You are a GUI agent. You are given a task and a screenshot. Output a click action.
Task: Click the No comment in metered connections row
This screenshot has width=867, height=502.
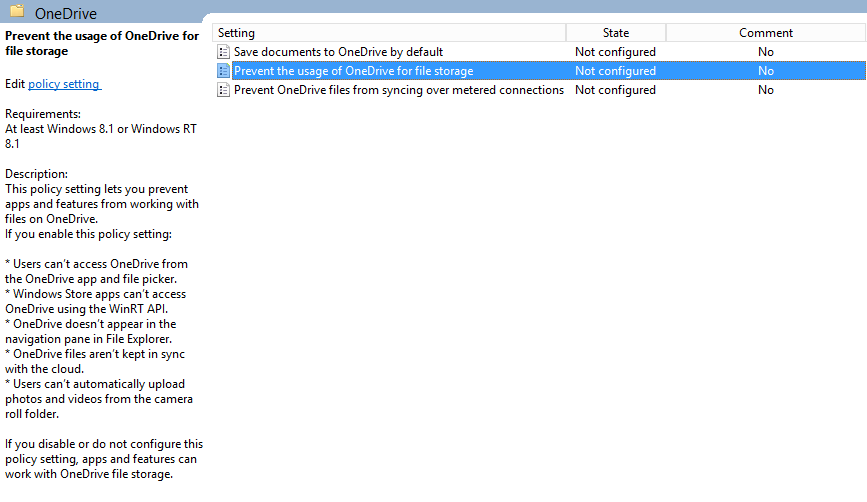(x=766, y=90)
